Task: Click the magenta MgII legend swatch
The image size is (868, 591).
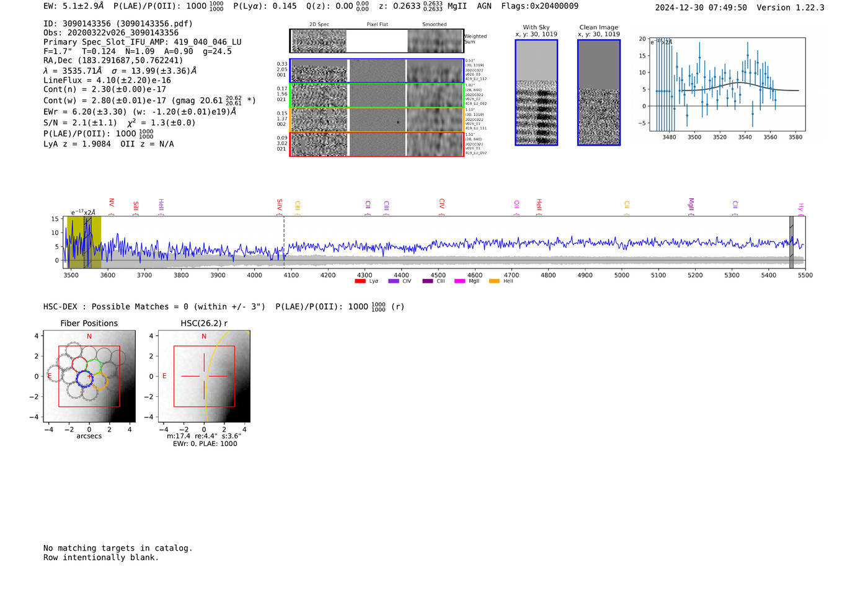Action: click(459, 282)
